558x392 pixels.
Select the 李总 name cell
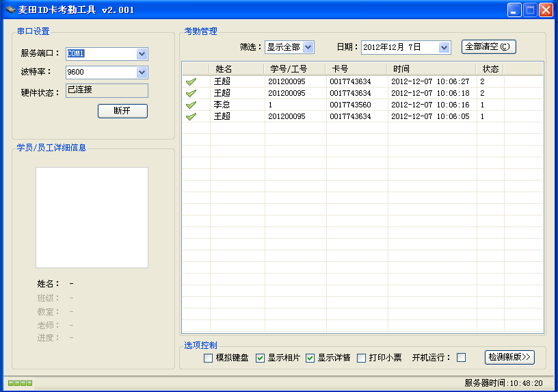222,105
